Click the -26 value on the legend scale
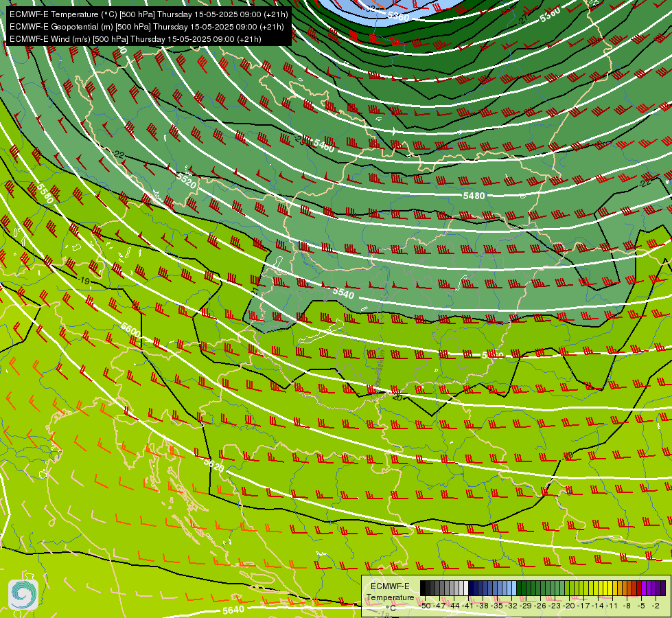Viewport: 672px width, 618px height. pyautogui.click(x=540, y=606)
